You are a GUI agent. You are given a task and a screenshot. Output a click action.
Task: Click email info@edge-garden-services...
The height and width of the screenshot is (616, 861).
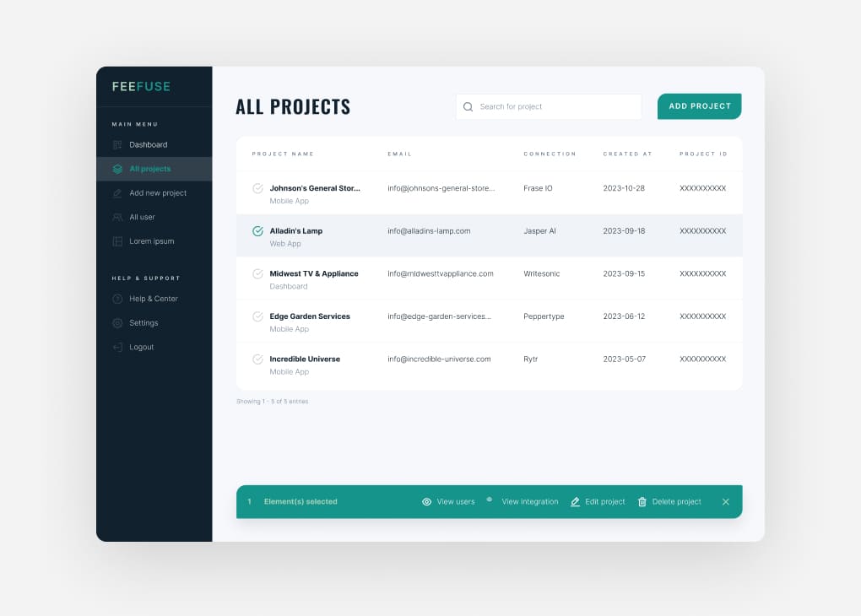tap(439, 316)
